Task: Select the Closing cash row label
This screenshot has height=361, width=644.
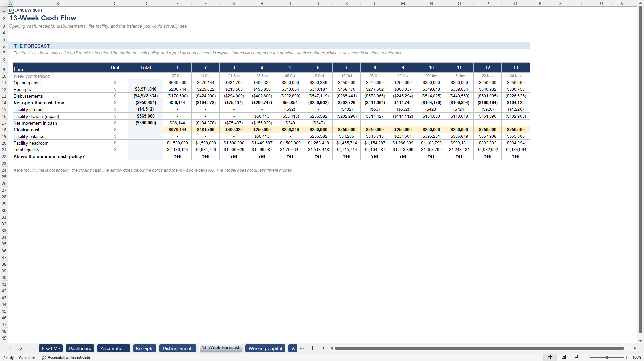Action: coord(58,130)
